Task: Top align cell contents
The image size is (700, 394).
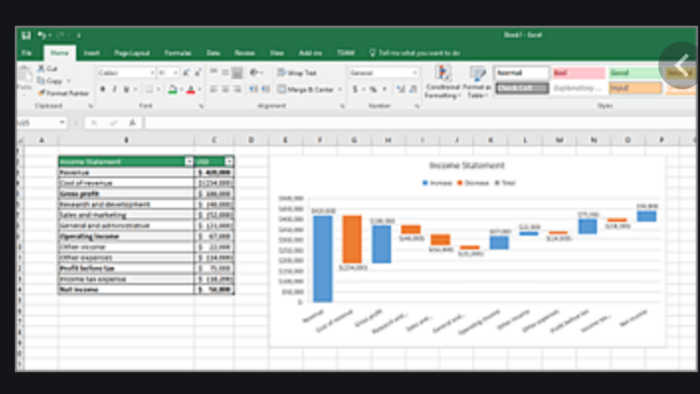Action: [214, 72]
